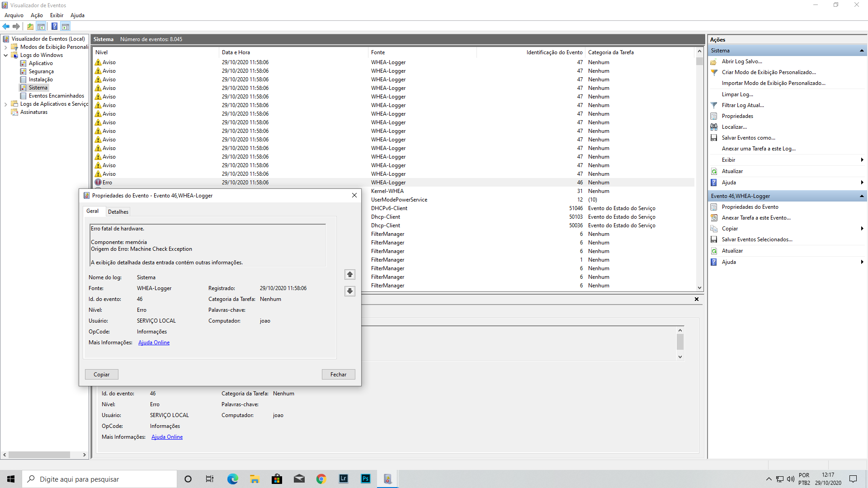Sort by Data e Hora column header
The height and width of the screenshot is (488, 868).
(294, 52)
